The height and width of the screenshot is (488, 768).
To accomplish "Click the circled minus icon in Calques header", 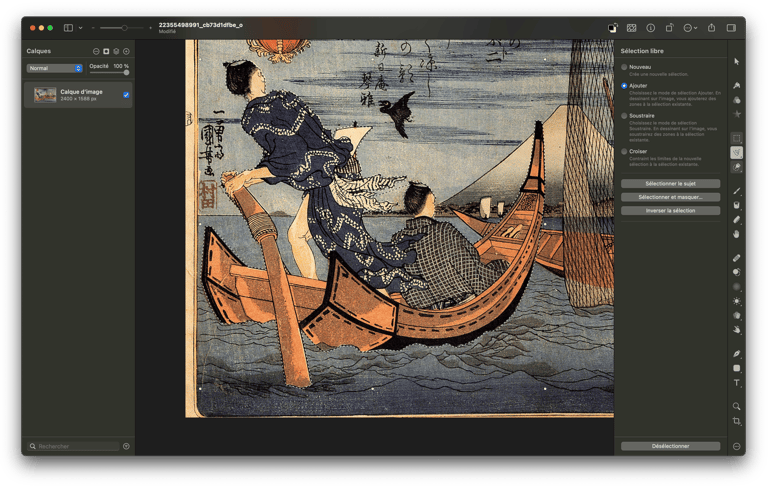I will point(96,51).
